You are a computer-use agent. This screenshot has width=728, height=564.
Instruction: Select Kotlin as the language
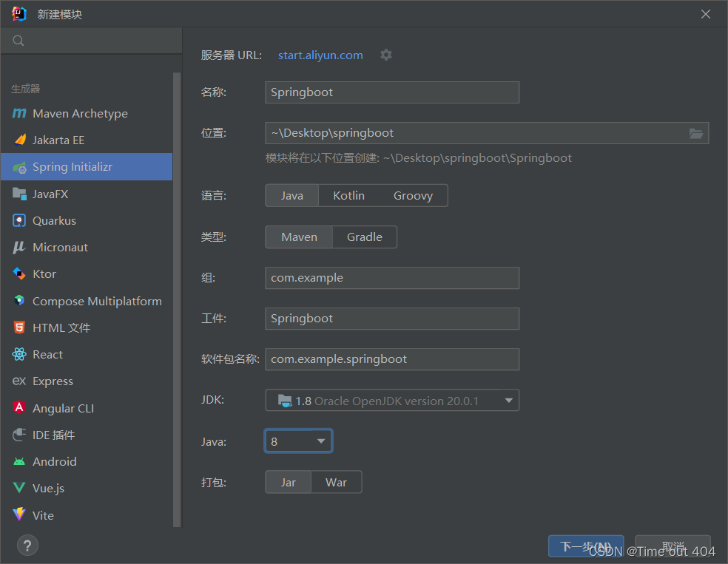pos(348,195)
